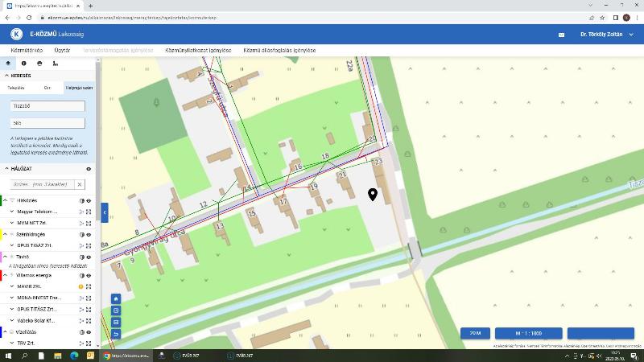The image size is (644, 362).
Task: Zoom to extent of OPUS TITÁSZ Zrt. network
Action: (89, 310)
